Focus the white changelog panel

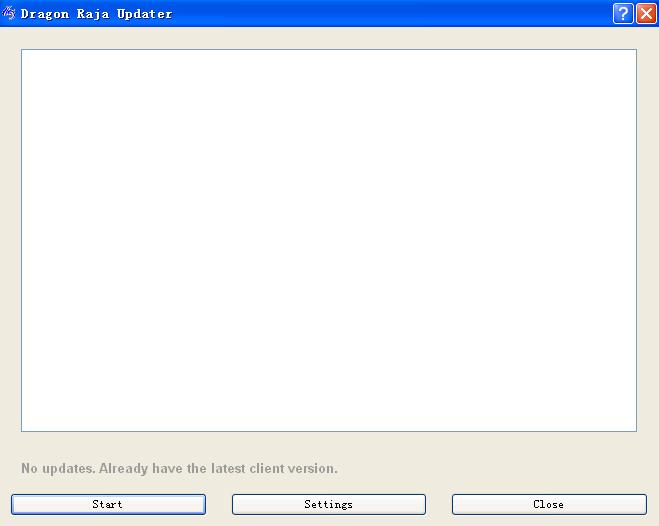tap(328, 240)
